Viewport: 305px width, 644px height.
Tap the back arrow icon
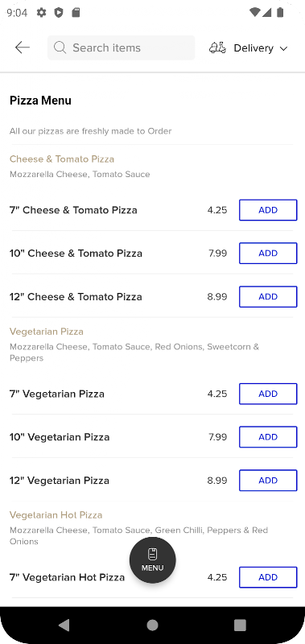23,47
